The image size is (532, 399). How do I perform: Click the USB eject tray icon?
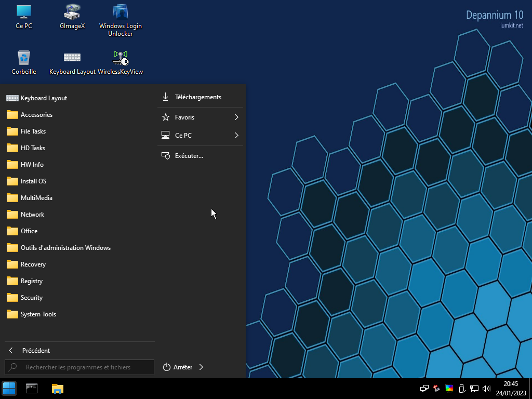pos(461,389)
